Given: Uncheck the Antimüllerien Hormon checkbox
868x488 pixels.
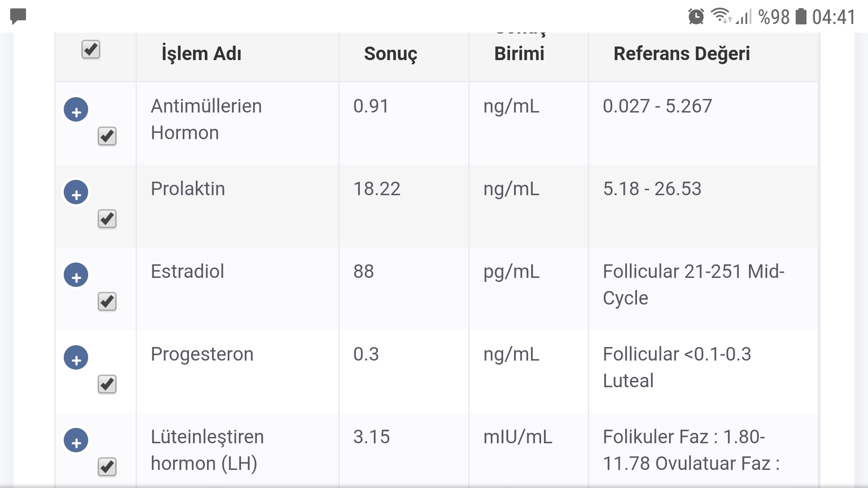Looking at the screenshot, I should 107,136.
